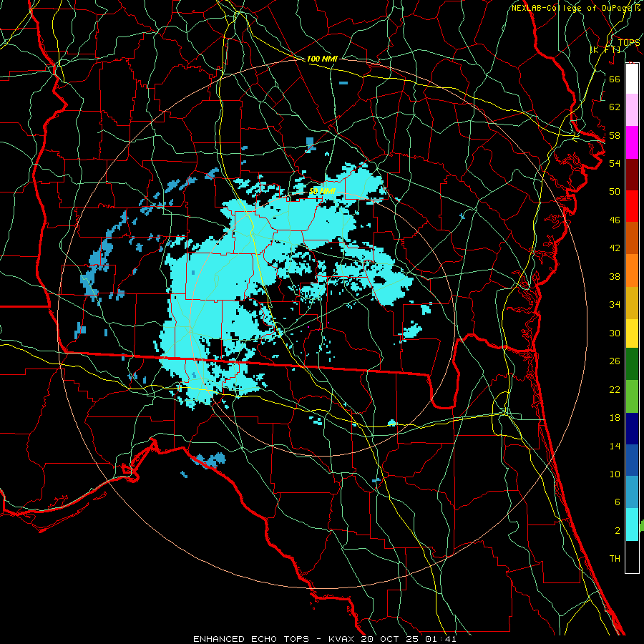Pick the yellow legend swatch
The width and height of the screenshot is (644, 644).
coord(632,333)
